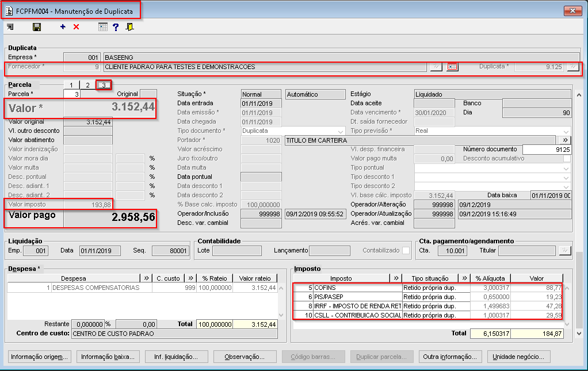Select the PIS/PASEP tax row
Viewport: 588px width, 371px height.
[427, 297]
